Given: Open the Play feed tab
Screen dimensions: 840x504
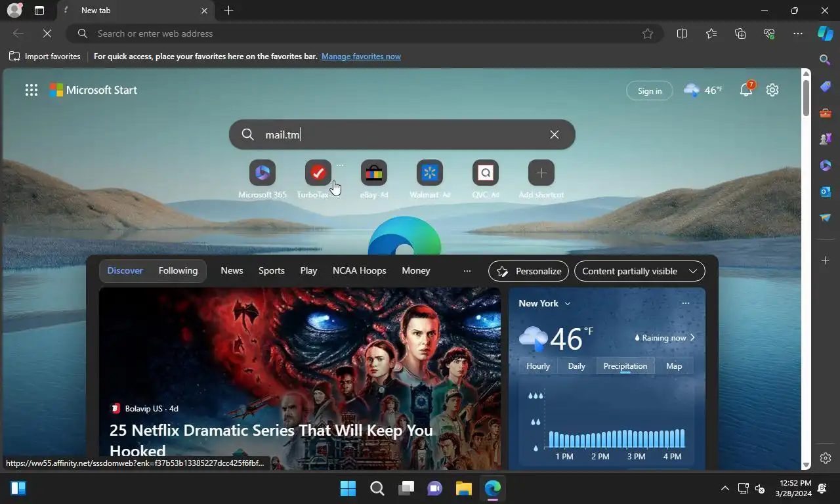Looking at the screenshot, I should (x=308, y=270).
